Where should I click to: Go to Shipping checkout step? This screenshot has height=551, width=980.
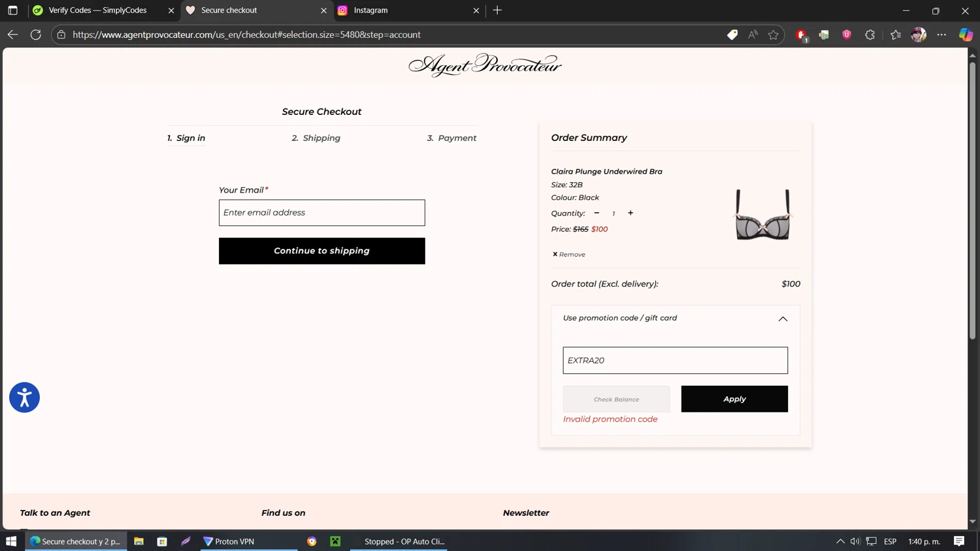(316, 138)
